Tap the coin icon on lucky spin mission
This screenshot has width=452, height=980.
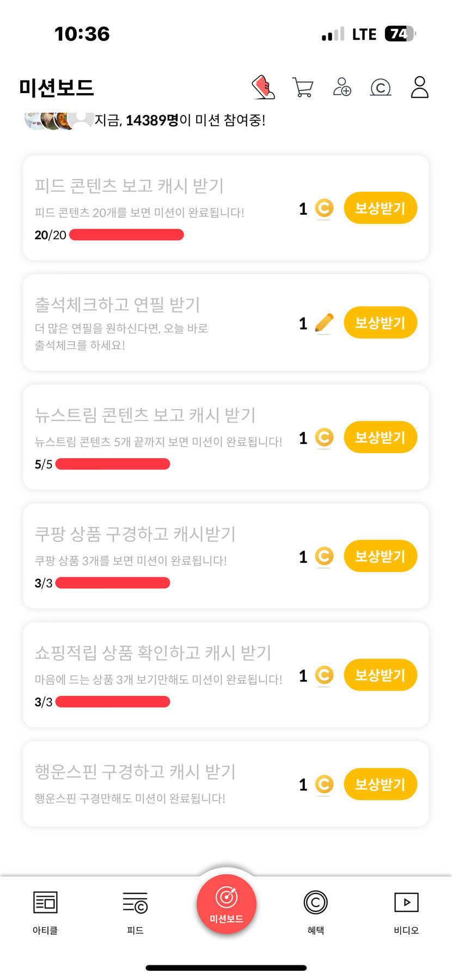[x=324, y=784]
